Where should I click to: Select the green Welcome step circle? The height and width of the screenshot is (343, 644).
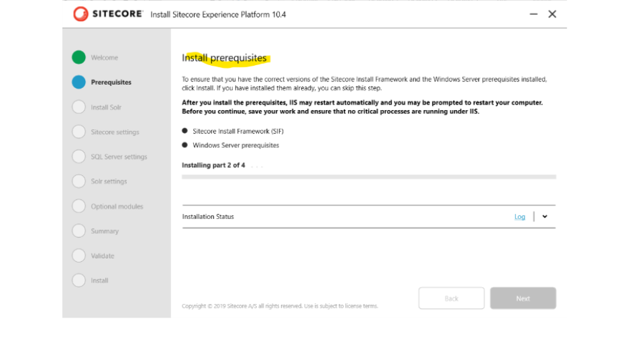pyautogui.click(x=78, y=57)
